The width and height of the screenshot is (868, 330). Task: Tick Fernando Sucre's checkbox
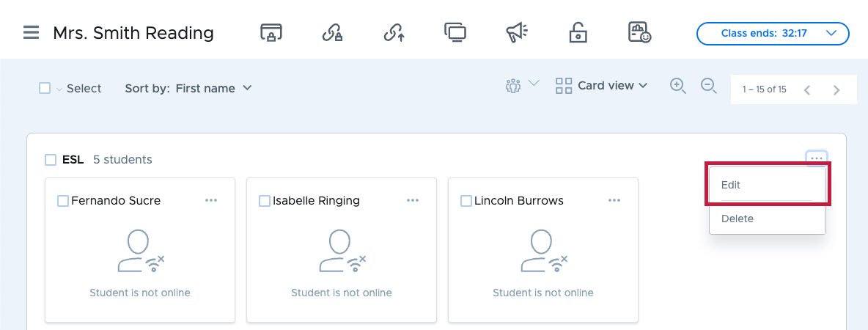tap(63, 200)
